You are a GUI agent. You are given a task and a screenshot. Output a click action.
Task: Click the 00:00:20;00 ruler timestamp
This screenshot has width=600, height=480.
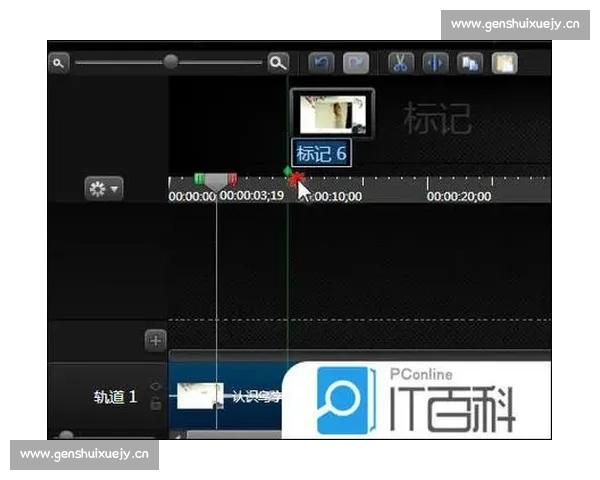click(459, 196)
